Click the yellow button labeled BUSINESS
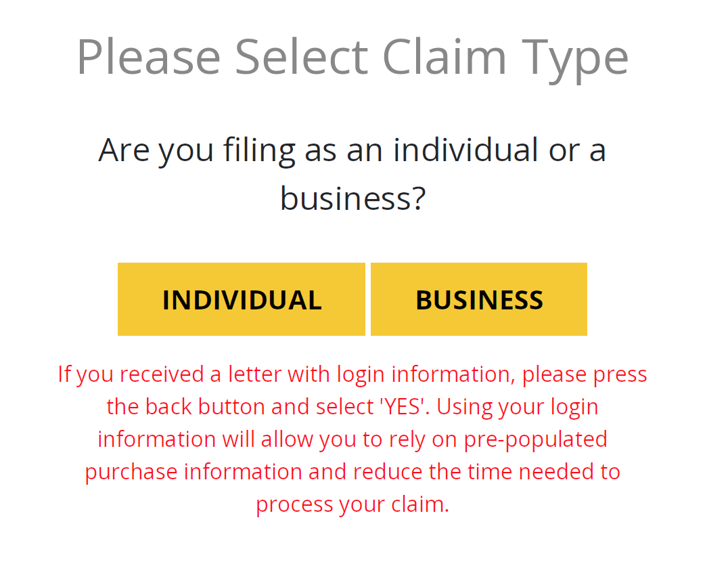The width and height of the screenshot is (728, 566). click(478, 299)
